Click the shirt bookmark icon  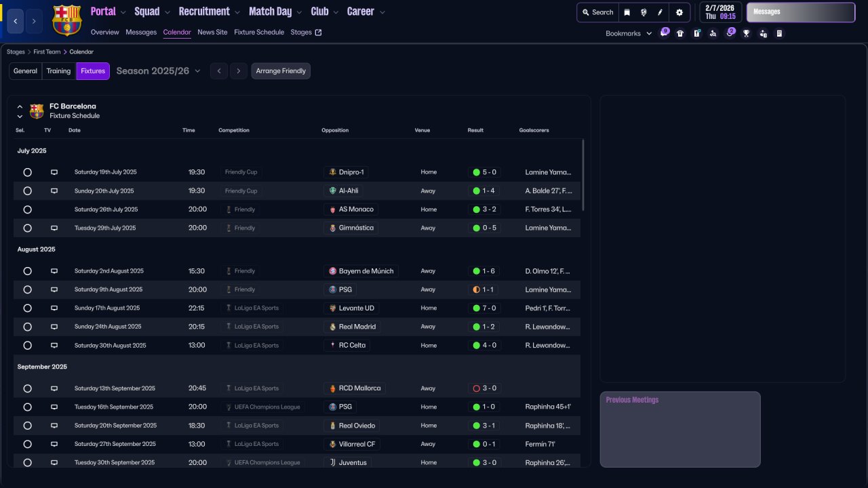pyautogui.click(x=680, y=33)
